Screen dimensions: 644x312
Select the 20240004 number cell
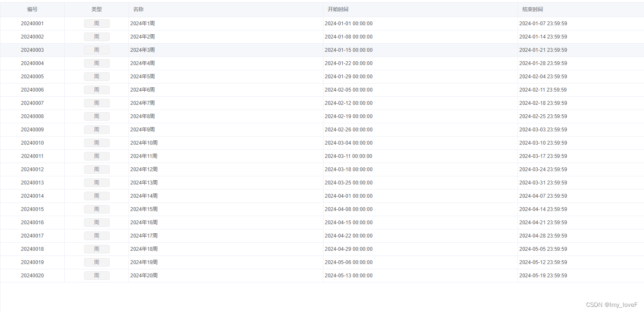32,63
